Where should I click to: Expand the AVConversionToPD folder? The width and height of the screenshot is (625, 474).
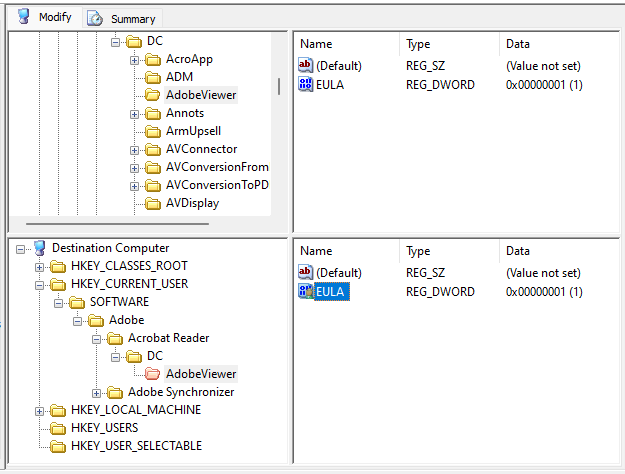[134, 186]
